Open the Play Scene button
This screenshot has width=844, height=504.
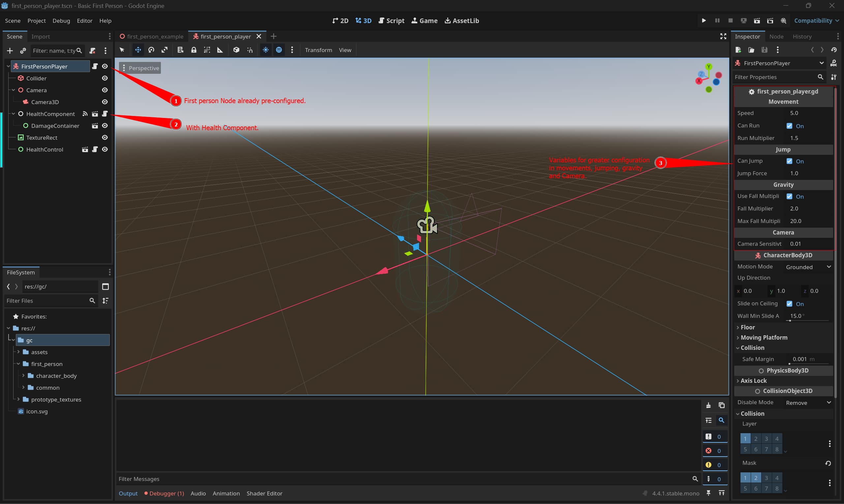pyautogui.click(x=757, y=21)
